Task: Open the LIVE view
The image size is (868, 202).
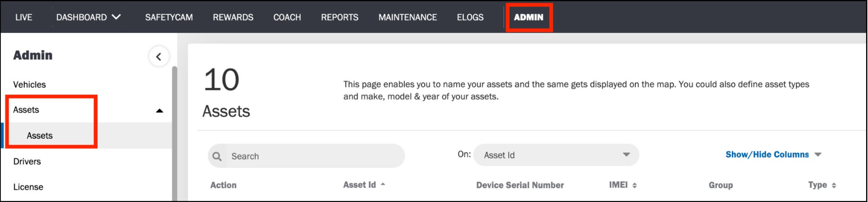Action: 24,17
